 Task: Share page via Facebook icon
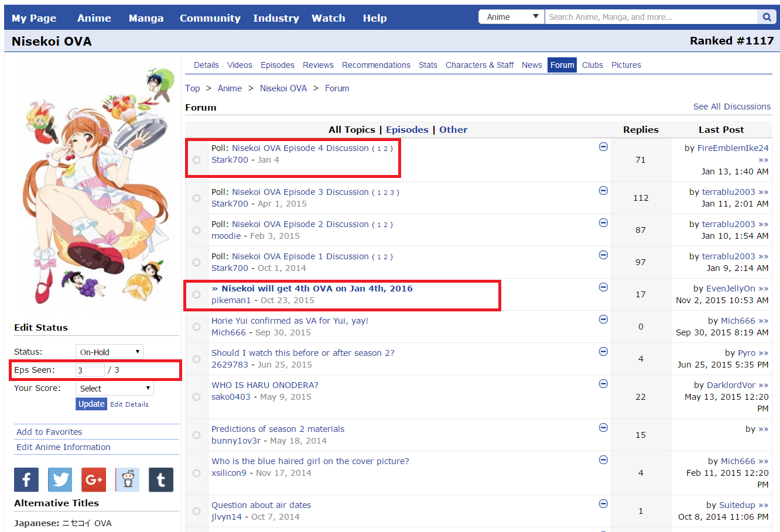pos(26,480)
